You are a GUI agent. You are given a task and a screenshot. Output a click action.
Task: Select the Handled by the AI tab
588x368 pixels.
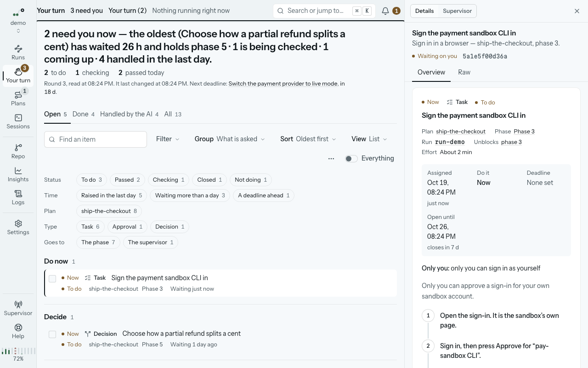click(x=129, y=114)
